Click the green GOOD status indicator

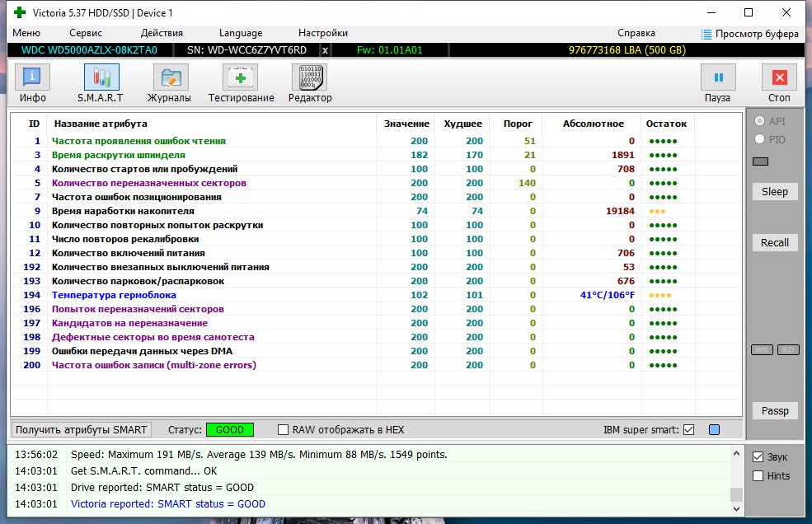pos(230,430)
